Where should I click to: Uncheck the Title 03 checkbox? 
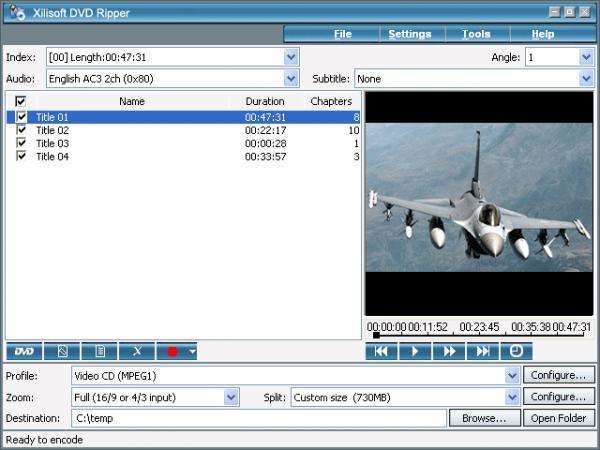point(21,143)
